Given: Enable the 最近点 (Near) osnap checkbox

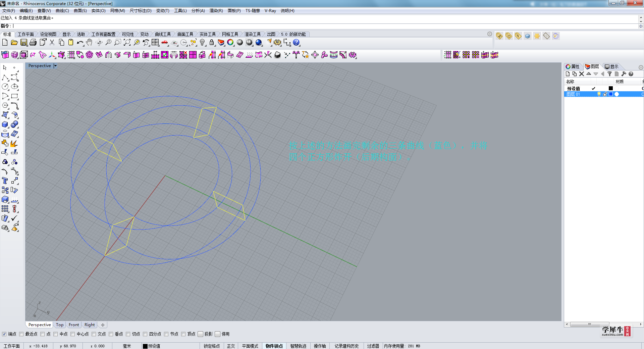Looking at the screenshot, I should tap(21, 334).
